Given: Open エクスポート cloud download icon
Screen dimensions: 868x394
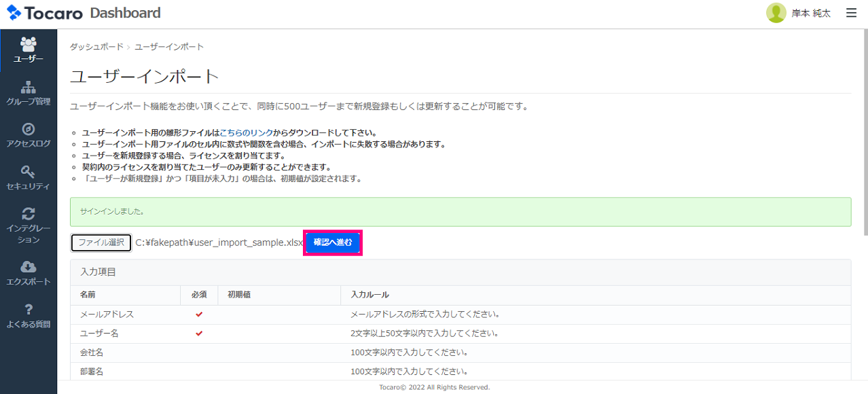Looking at the screenshot, I should (x=29, y=266).
